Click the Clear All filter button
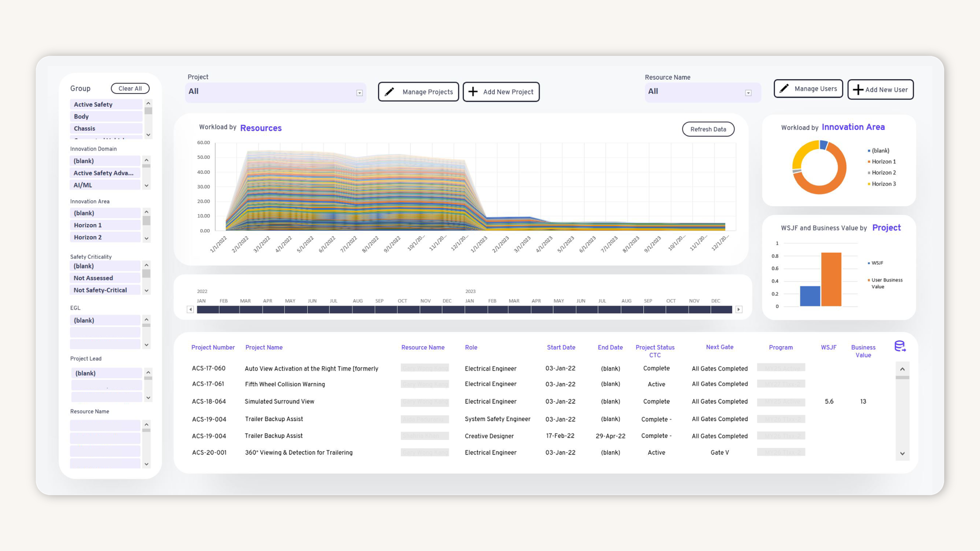Viewport: 980px width, 551px height. pos(130,89)
